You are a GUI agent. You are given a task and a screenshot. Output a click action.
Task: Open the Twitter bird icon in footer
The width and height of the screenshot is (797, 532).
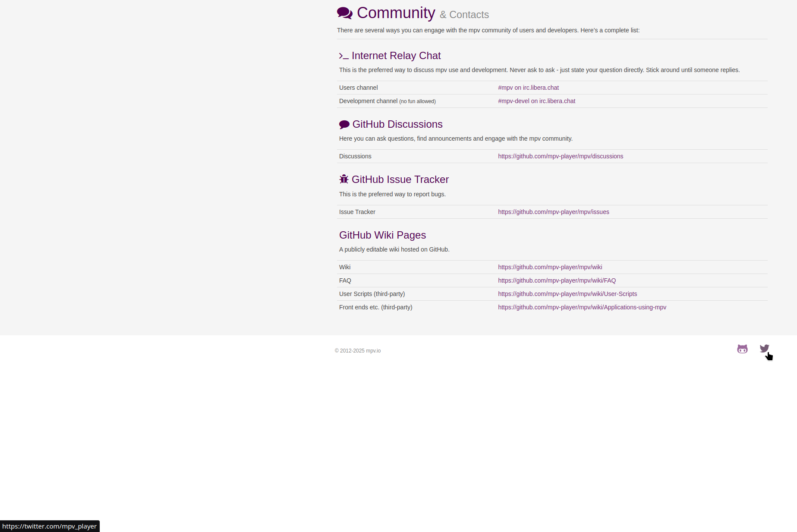[764, 349]
